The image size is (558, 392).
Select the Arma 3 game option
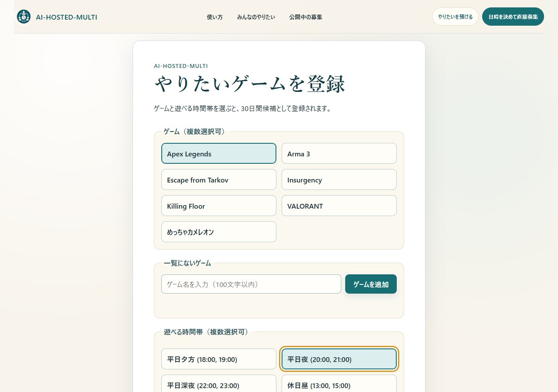(x=339, y=153)
